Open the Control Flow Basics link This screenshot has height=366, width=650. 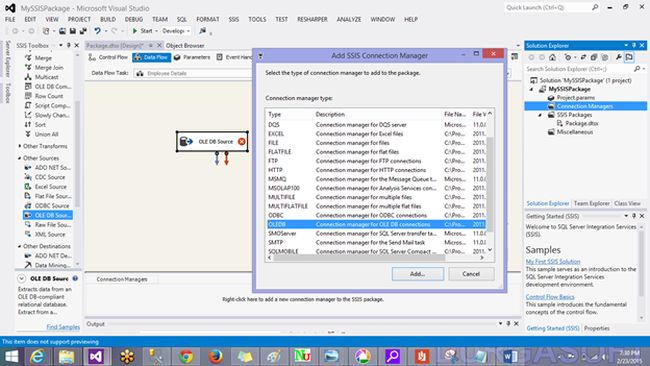pos(550,297)
